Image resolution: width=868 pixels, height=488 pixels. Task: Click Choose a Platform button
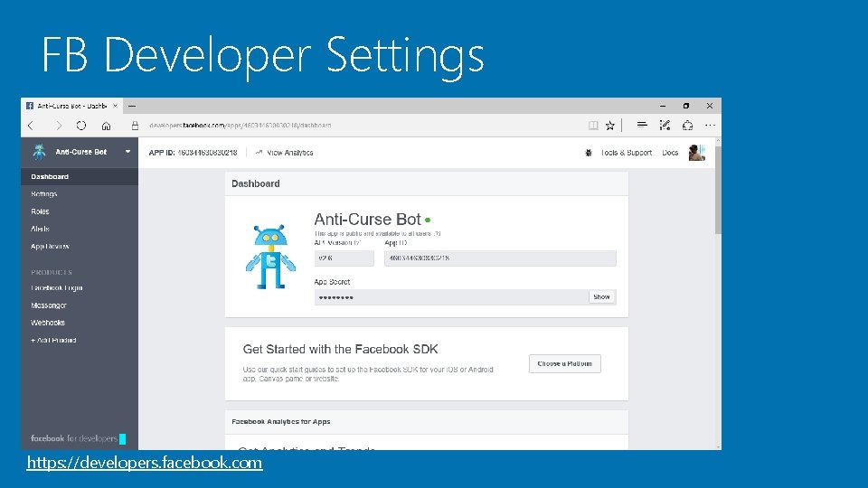click(x=564, y=363)
